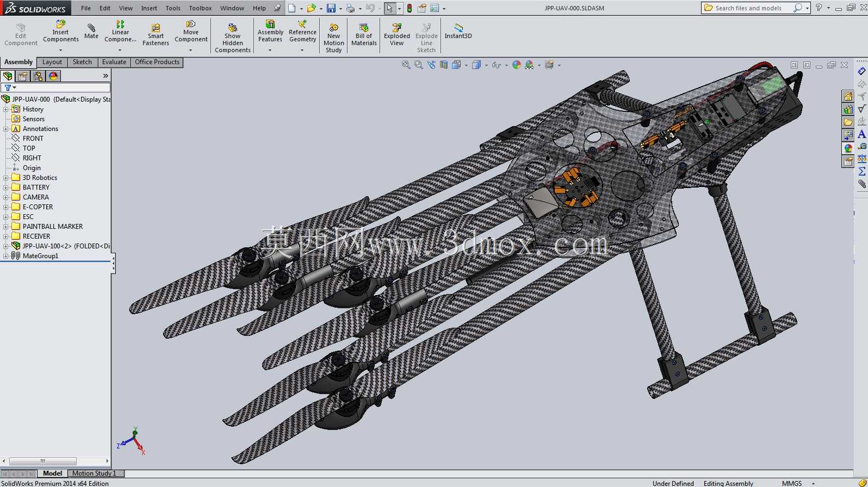Create a New Motion Study
Screen dimensions: 868x487
pyautogui.click(x=334, y=38)
